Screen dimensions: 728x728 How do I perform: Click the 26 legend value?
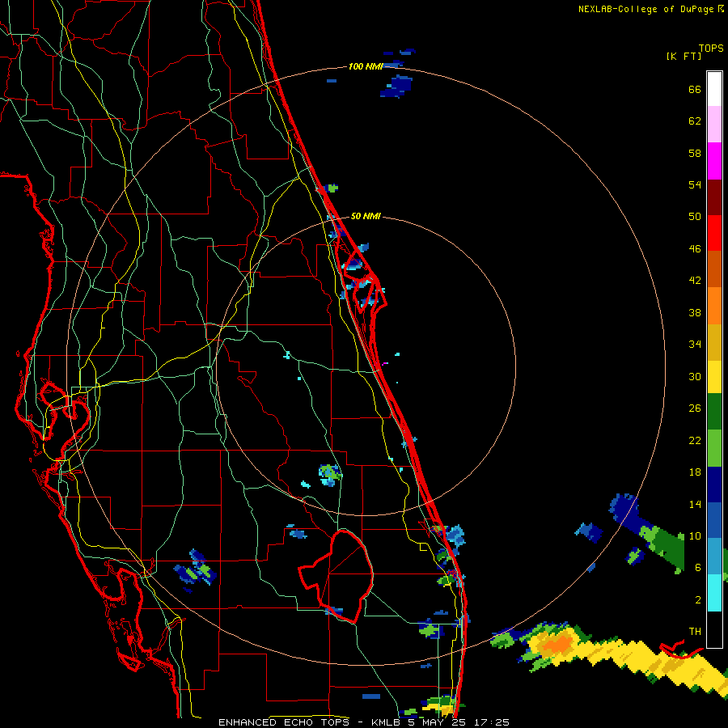click(x=695, y=408)
